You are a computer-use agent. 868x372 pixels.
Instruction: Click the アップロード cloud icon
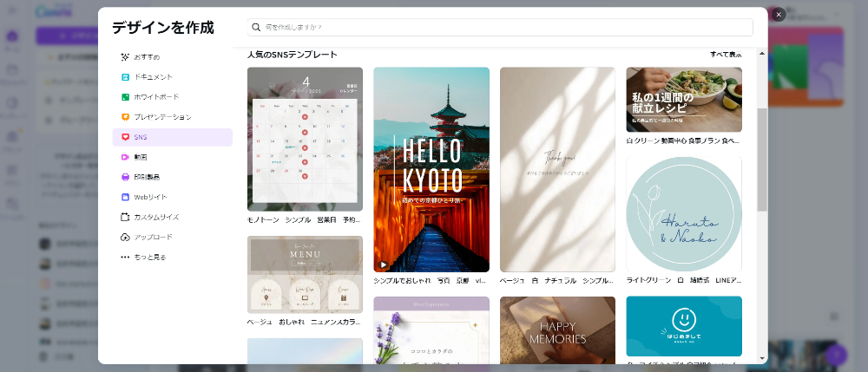(x=125, y=237)
